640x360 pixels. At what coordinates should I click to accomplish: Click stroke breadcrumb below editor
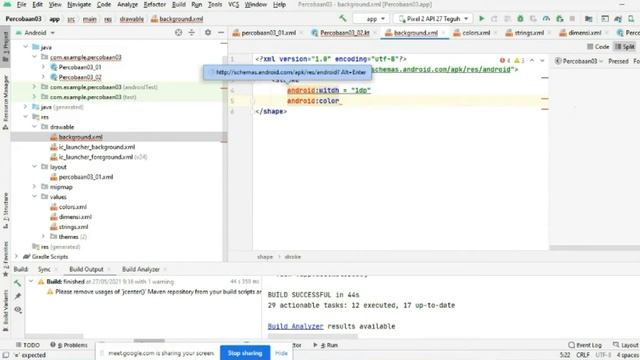[293, 257]
